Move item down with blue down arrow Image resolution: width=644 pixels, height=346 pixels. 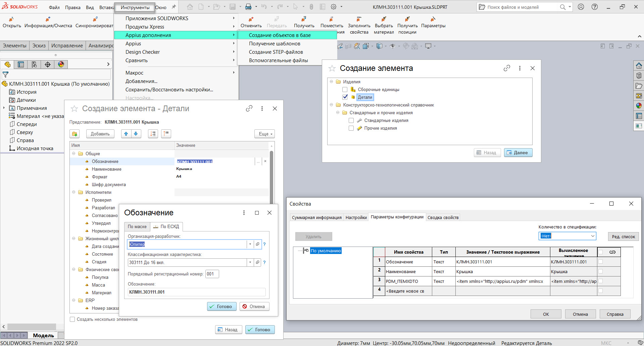pyautogui.click(x=136, y=134)
